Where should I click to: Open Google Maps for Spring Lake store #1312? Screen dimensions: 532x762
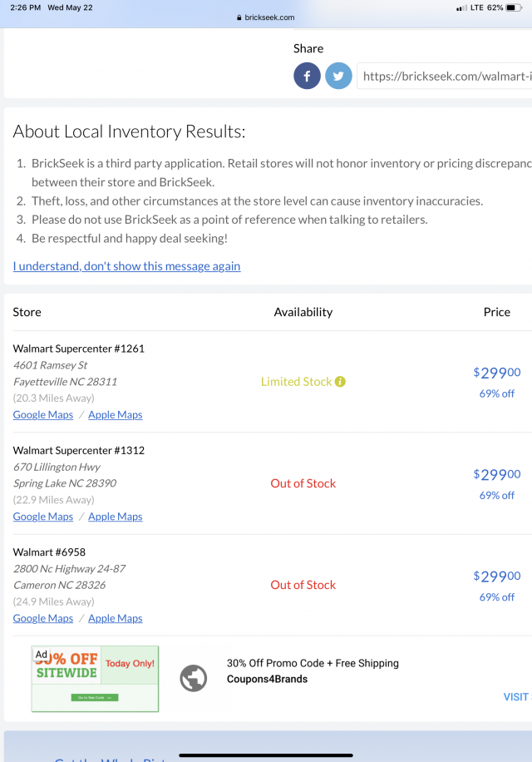click(x=43, y=516)
